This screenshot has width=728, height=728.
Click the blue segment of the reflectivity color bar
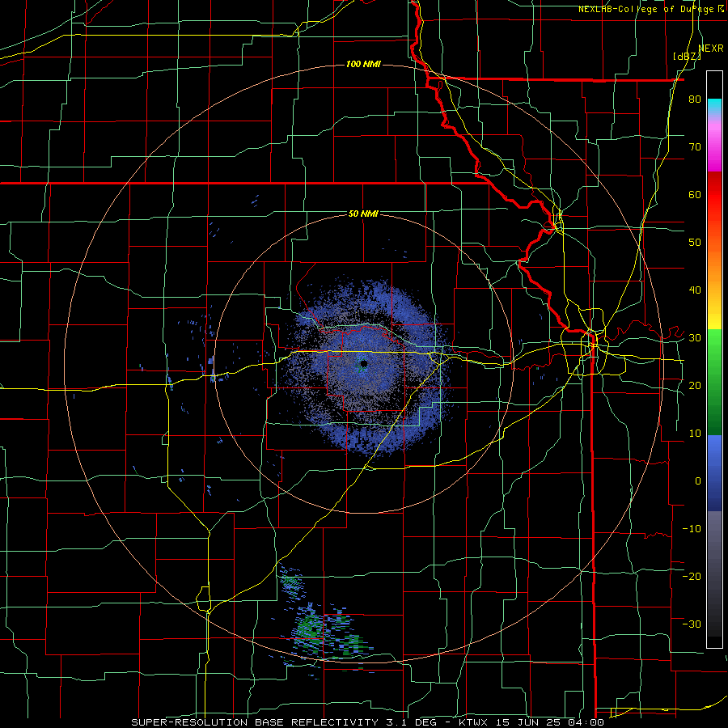(x=714, y=473)
